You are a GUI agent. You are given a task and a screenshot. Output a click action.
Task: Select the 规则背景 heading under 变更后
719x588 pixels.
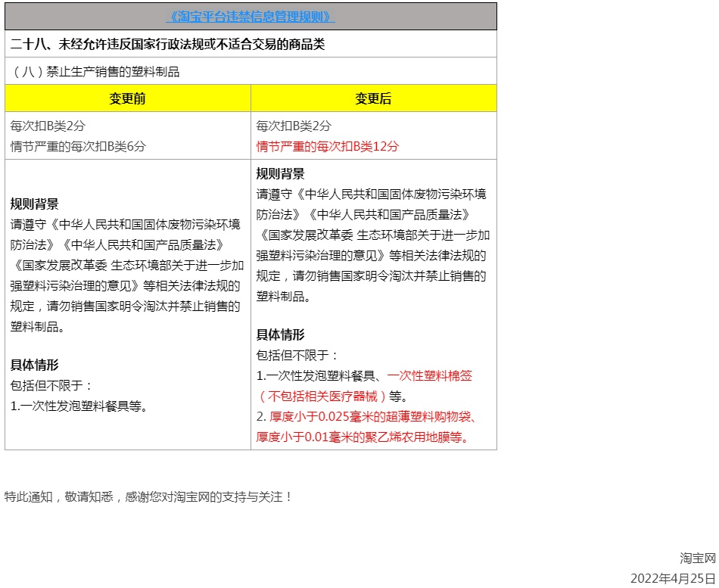[x=280, y=174]
